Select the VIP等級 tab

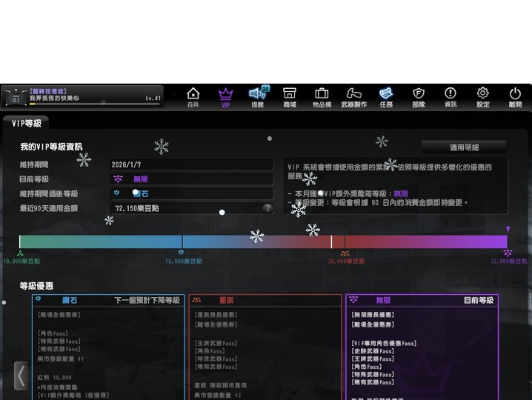27,124
